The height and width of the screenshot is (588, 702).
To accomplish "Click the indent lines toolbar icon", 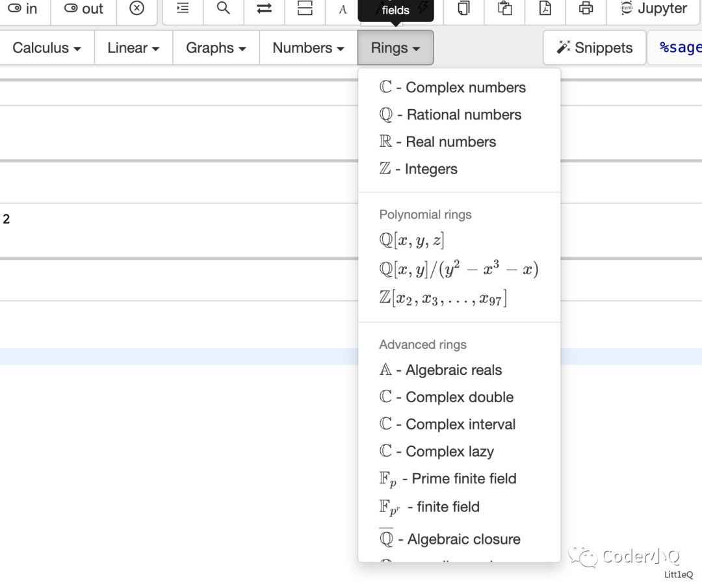I will click(x=183, y=8).
